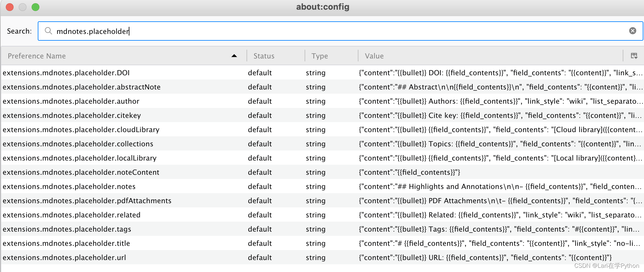The image size is (644, 272).
Task: Select extensions.mdnotes.placeholder.related preference
Action: pos(72,215)
